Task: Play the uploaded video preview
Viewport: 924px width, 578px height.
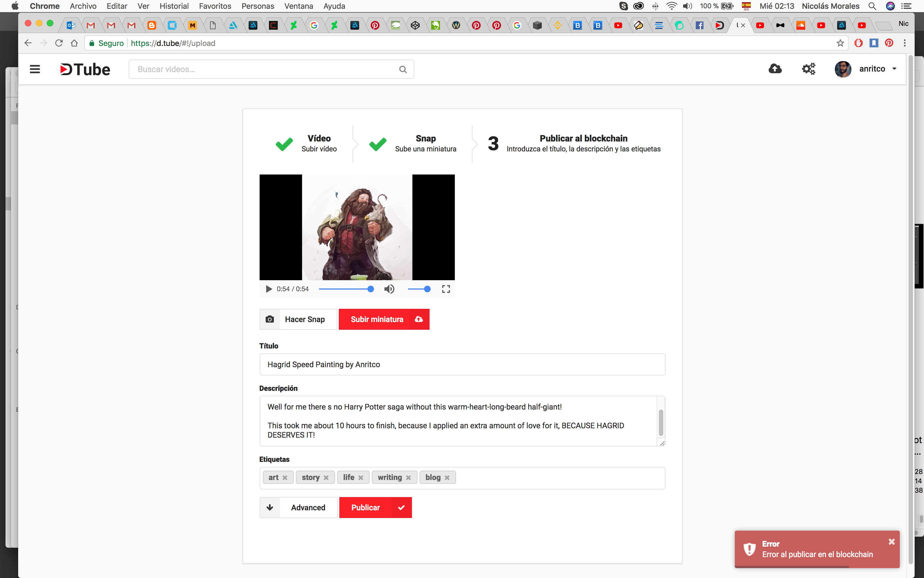Action: (269, 289)
